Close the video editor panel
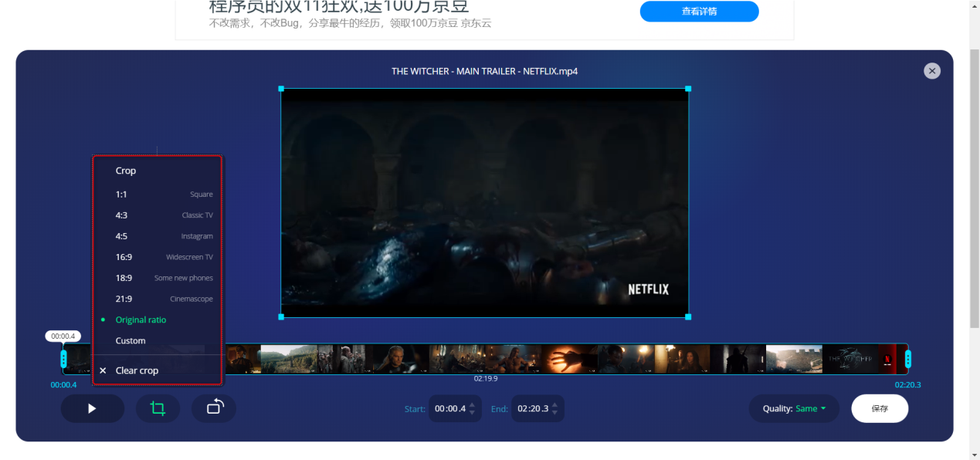Screen dimensions: 980x460 point(932,71)
